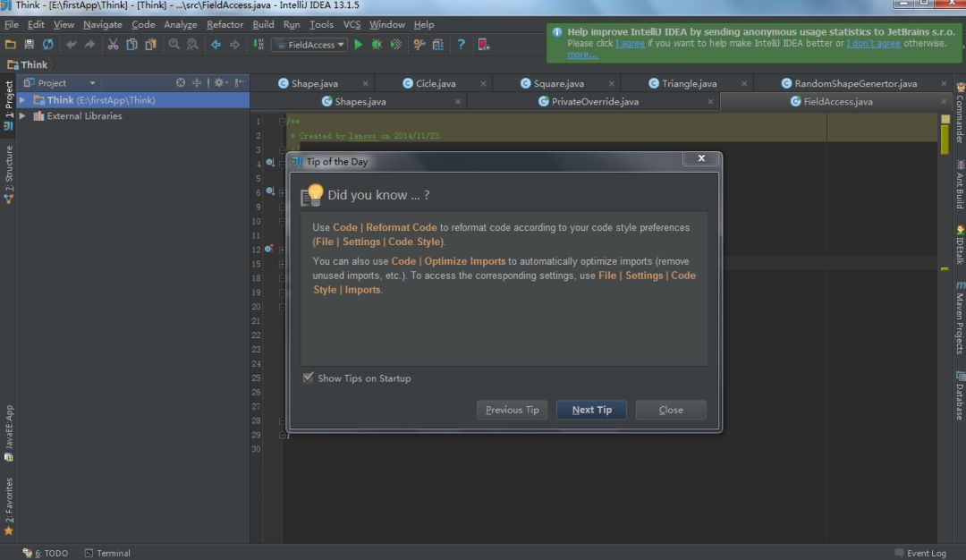The height and width of the screenshot is (560, 966).
Task: Switch to PrivateOverride.java tab
Action: (595, 102)
